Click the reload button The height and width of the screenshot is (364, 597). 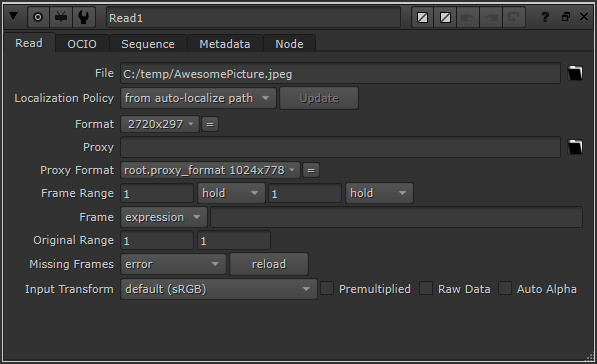pos(269,264)
